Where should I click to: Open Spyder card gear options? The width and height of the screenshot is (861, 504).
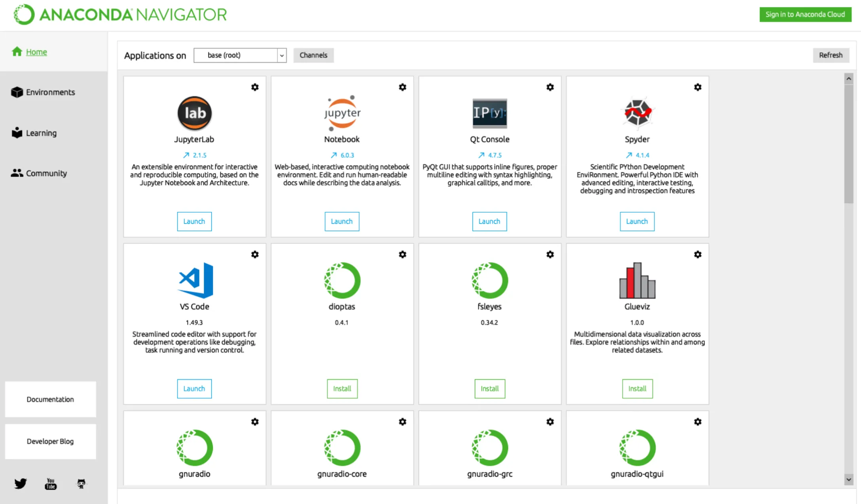coord(698,87)
